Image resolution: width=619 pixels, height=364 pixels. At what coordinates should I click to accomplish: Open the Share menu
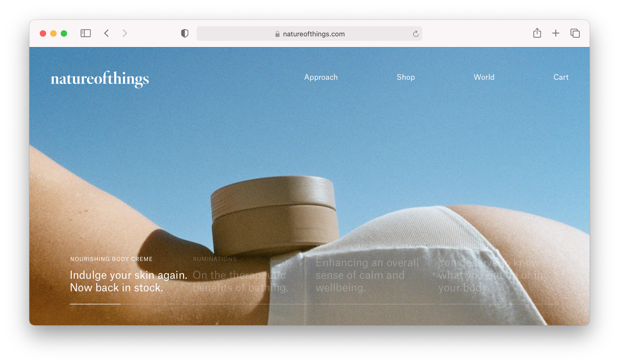537,33
